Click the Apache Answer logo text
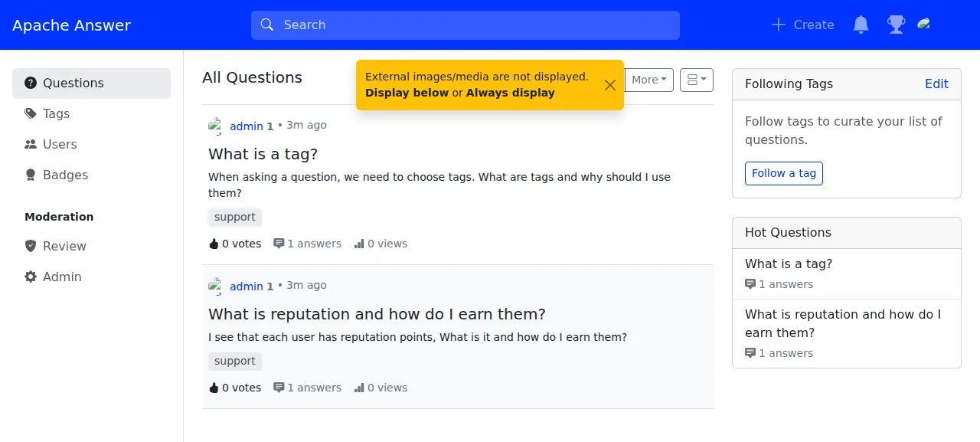980x442 pixels. [71, 25]
